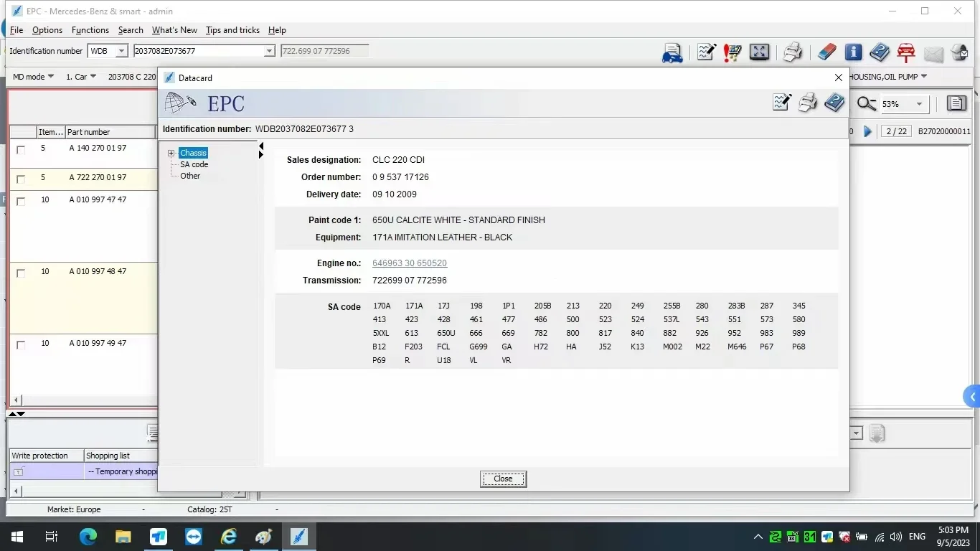Image resolution: width=980 pixels, height=551 pixels.
Task: Click the vehicle datacard icon in main toolbar
Action: coord(672,52)
